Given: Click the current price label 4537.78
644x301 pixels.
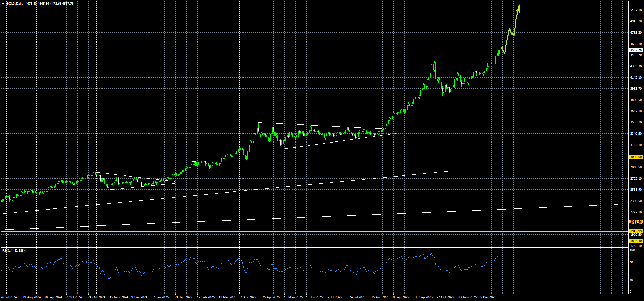Looking at the screenshot, I should (x=636, y=50).
